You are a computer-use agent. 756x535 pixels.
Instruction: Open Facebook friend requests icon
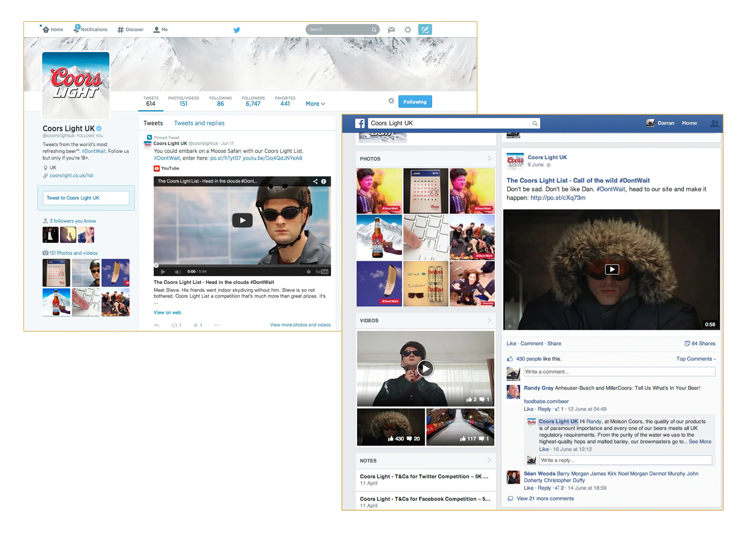click(x=714, y=123)
